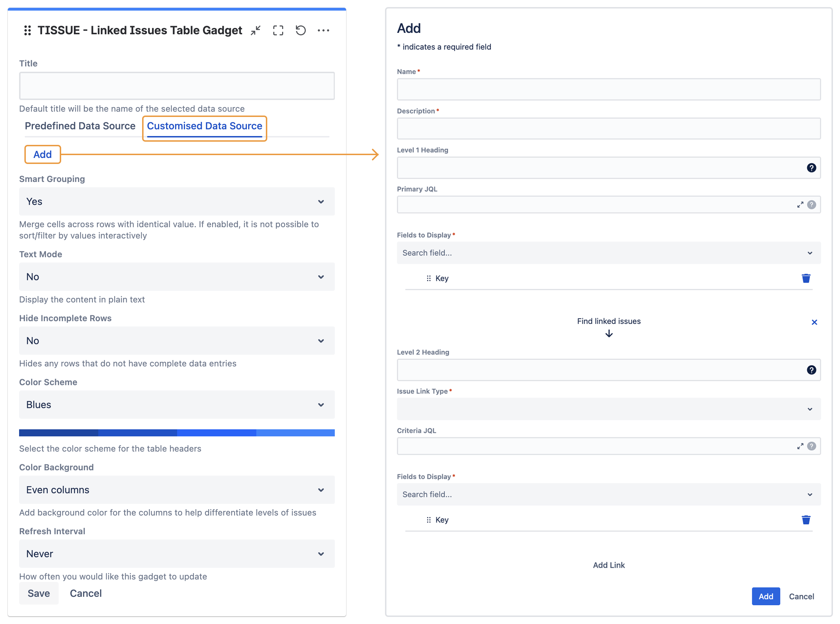
Task: Click the minimize gadget arrows icon
Action: [256, 30]
